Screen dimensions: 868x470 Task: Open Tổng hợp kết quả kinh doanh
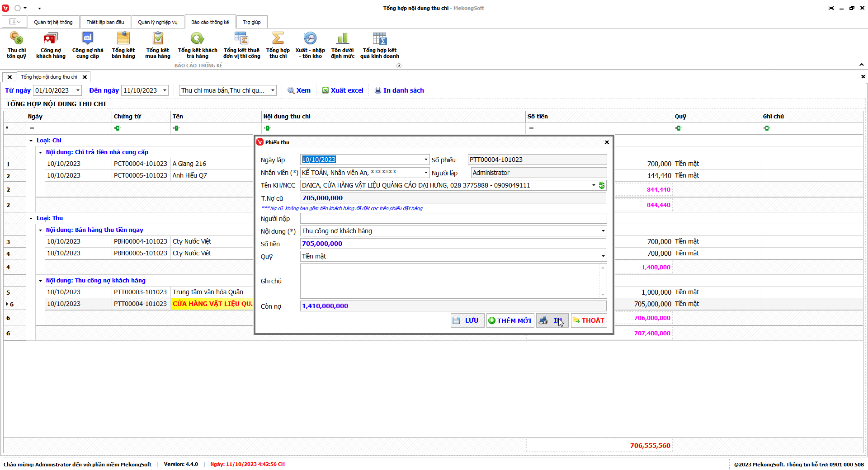click(380, 45)
